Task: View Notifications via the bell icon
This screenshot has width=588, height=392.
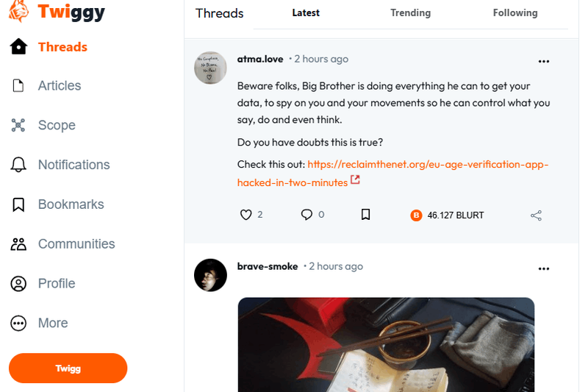Action: pos(19,165)
